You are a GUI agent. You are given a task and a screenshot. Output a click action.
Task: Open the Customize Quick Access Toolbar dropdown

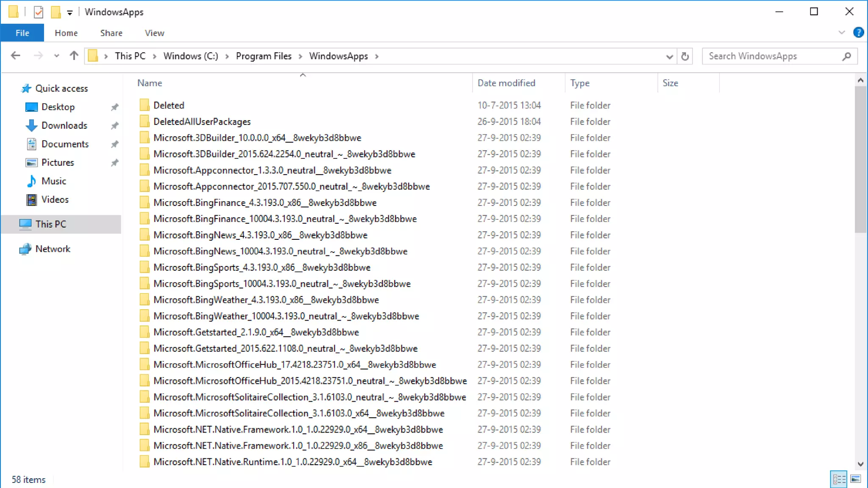(x=70, y=13)
